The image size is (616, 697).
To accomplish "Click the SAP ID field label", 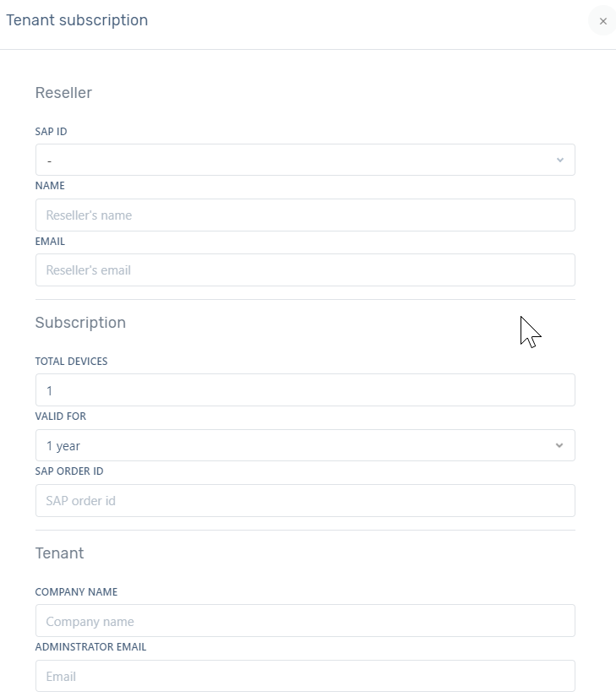I will [51, 132].
